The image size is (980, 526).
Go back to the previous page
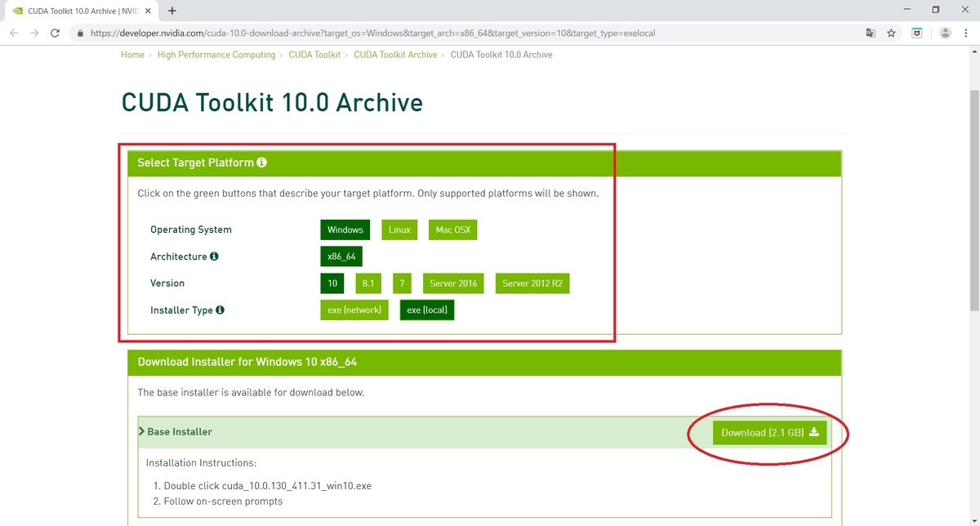pyautogui.click(x=14, y=33)
